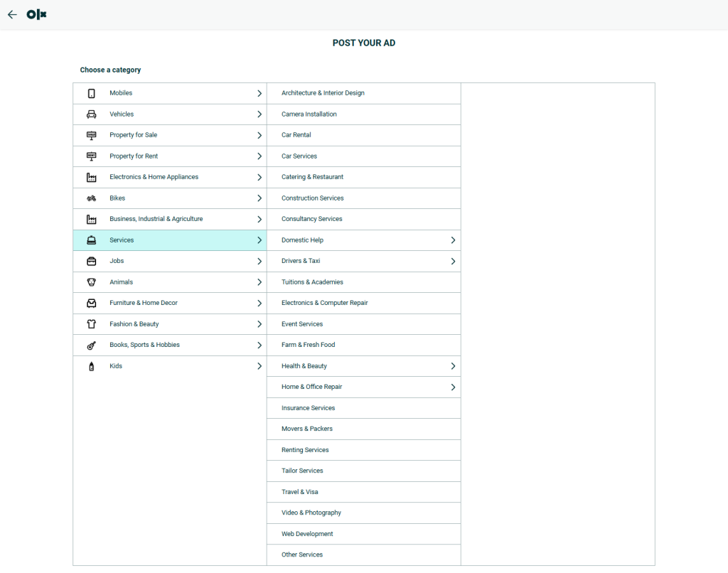The image size is (728, 573).
Task: Click the Mobiles phone icon
Action: [x=91, y=93]
